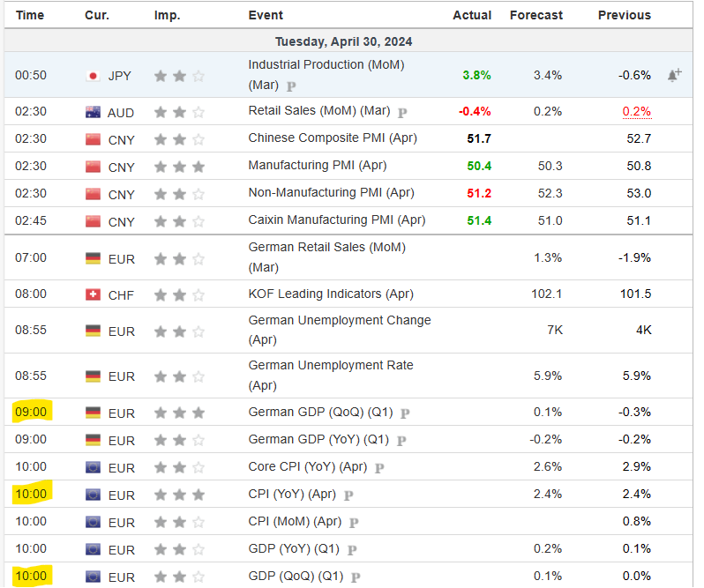Click the Forecast column header
This screenshot has width=704, height=588.
(x=535, y=15)
